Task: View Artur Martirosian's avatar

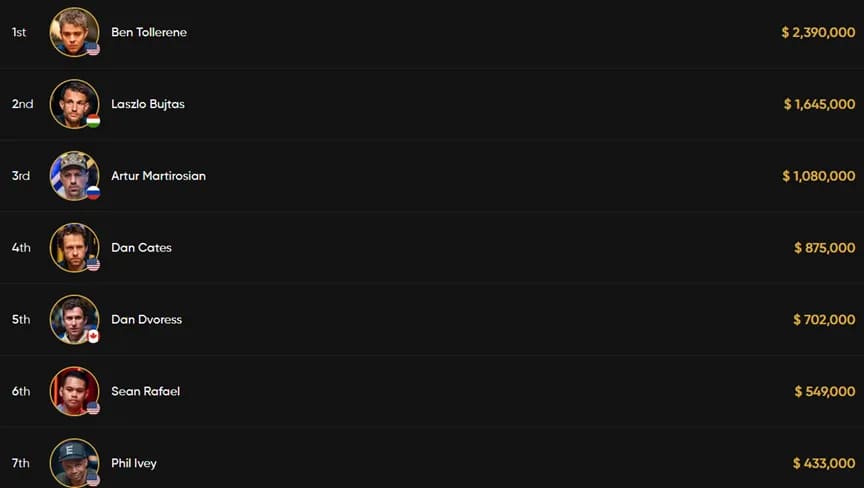Action: click(74, 176)
